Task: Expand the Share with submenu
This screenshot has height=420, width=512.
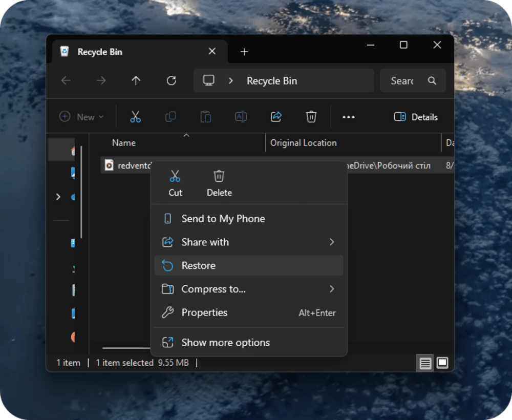Action: pyautogui.click(x=331, y=242)
